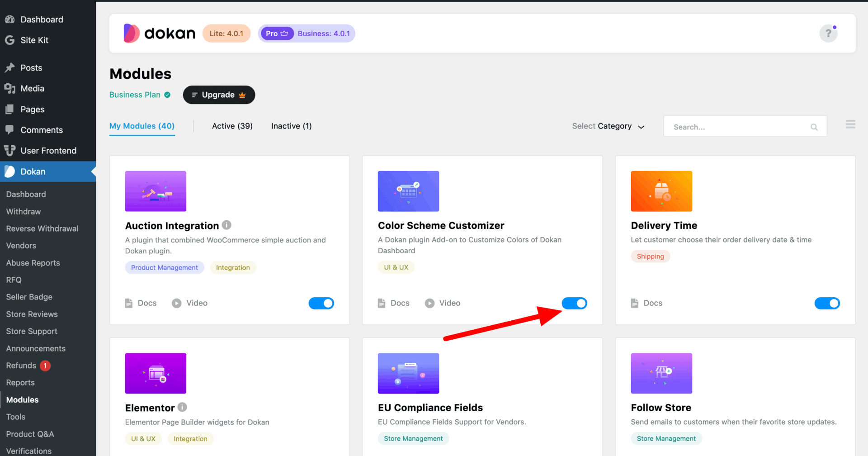This screenshot has width=868, height=456.
Task: Click the Auction Integration Video play icon
Action: pyautogui.click(x=176, y=303)
